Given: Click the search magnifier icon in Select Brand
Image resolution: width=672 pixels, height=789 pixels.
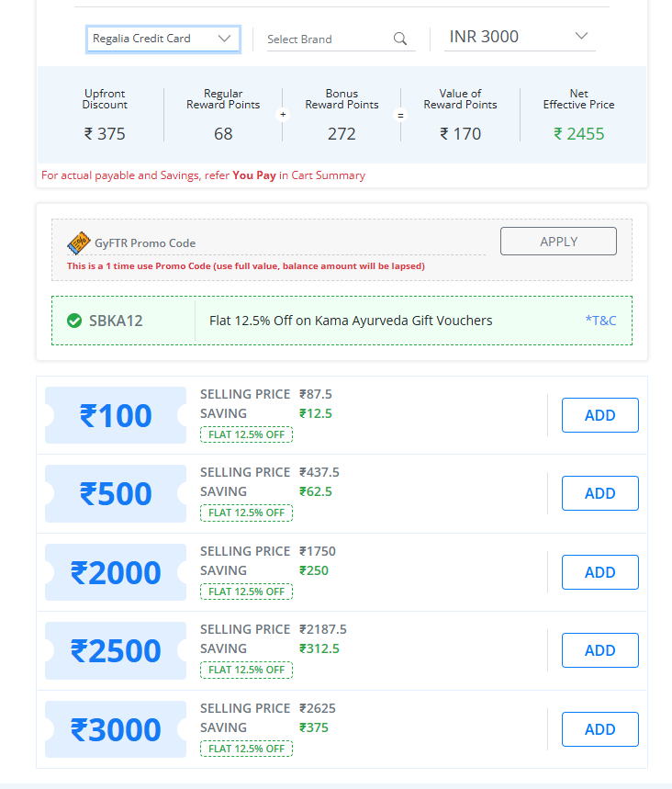Looking at the screenshot, I should [x=400, y=39].
